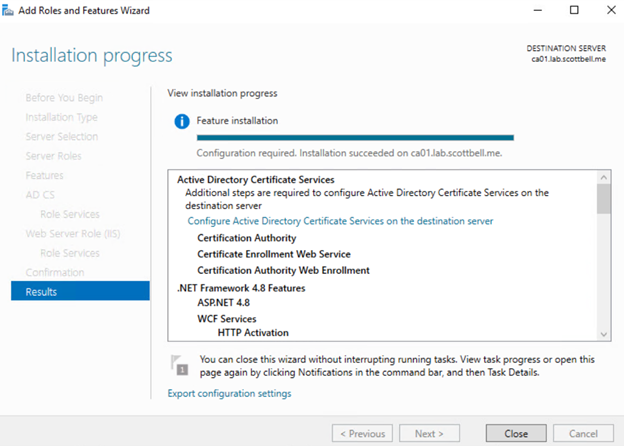
Task: Click the blue info icon beside Feature installation
Action: pyautogui.click(x=181, y=121)
